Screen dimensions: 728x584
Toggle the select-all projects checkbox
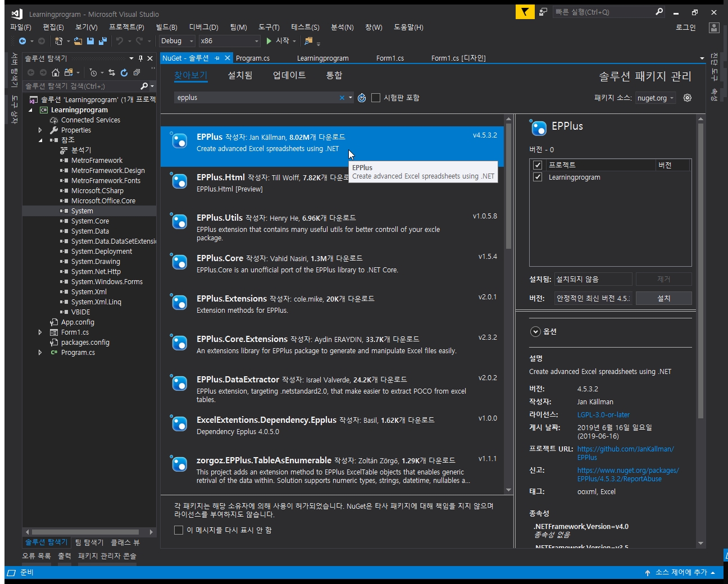coord(538,165)
